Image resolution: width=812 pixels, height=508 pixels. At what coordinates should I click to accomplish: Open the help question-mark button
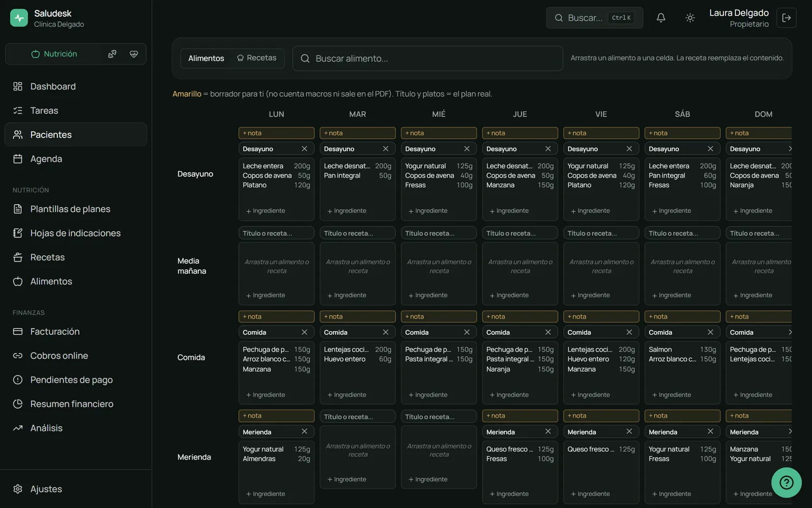pyautogui.click(x=786, y=482)
